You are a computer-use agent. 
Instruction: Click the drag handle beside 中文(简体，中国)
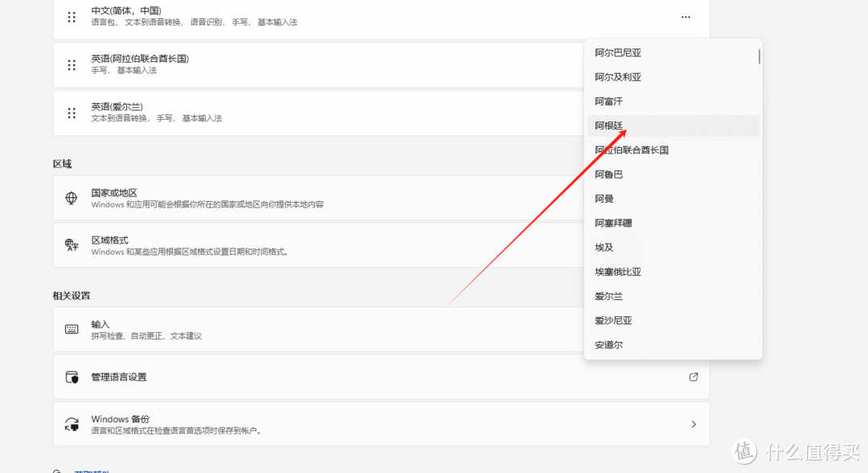[71, 18]
